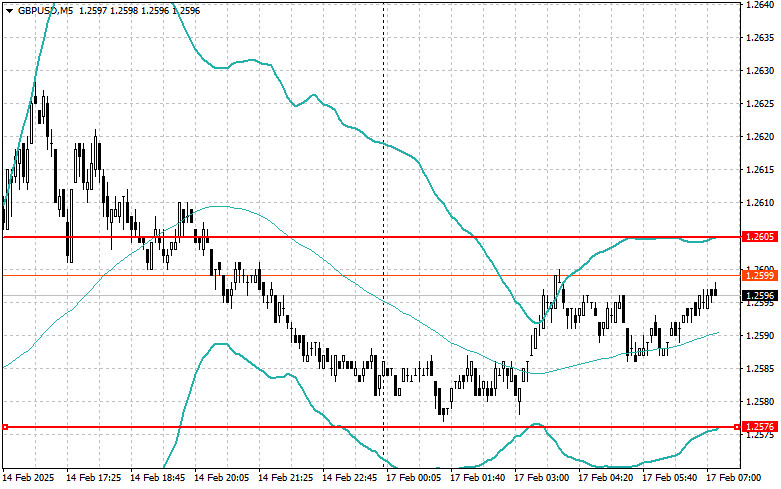Click the 17 Feb 04:20 time label
Viewport: 781px width, 489px height.
605,478
